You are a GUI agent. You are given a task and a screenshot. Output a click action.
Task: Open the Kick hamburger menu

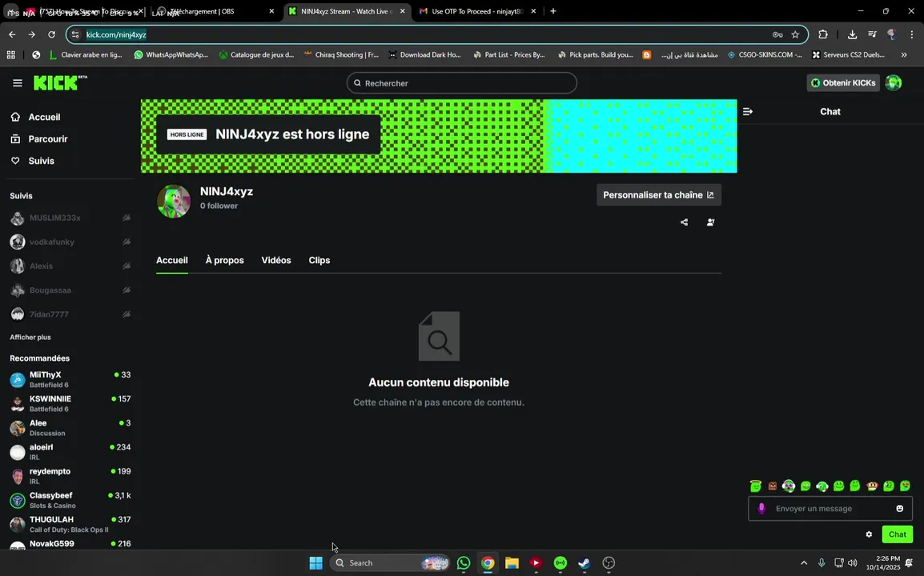click(x=17, y=83)
